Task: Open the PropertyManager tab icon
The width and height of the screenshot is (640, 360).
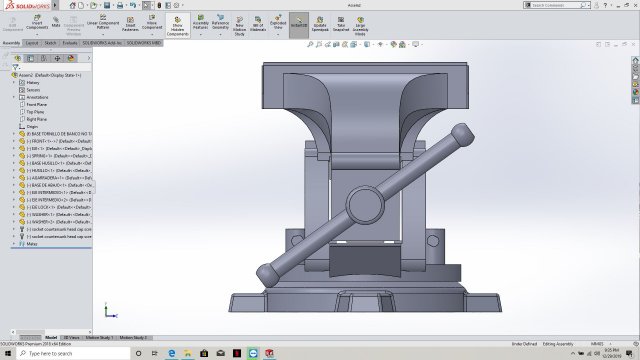Action: tap(31, 58)
